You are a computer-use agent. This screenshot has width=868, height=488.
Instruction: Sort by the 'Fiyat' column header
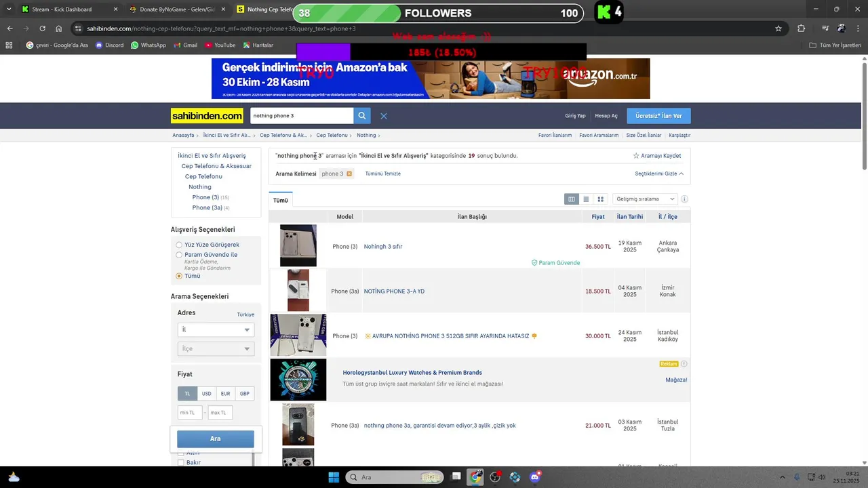[597, 217]
